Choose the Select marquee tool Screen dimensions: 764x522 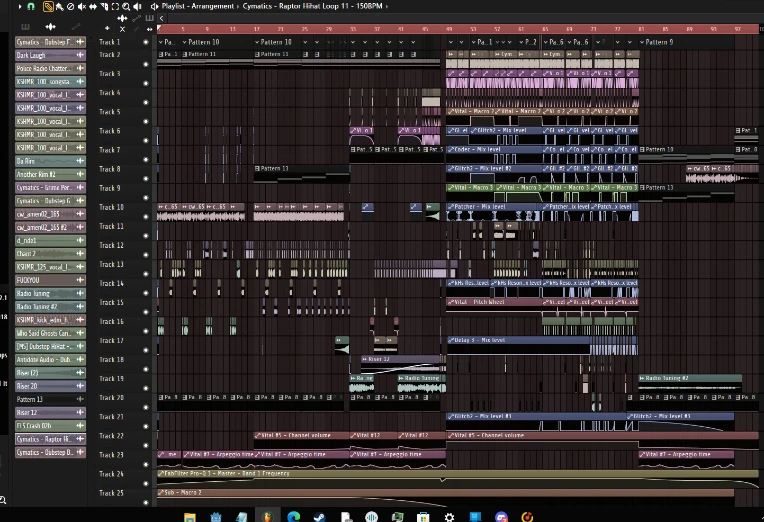click(115, 6)
